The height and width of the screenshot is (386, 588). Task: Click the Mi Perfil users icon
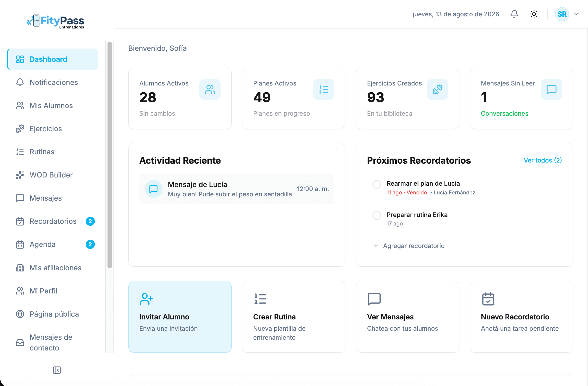pos(20,291)
